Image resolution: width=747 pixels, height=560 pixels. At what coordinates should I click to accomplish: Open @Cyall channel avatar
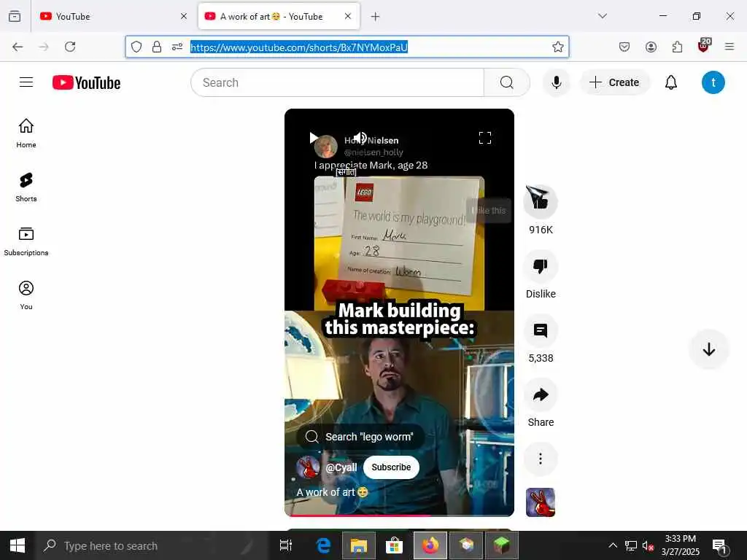(308, 467)
